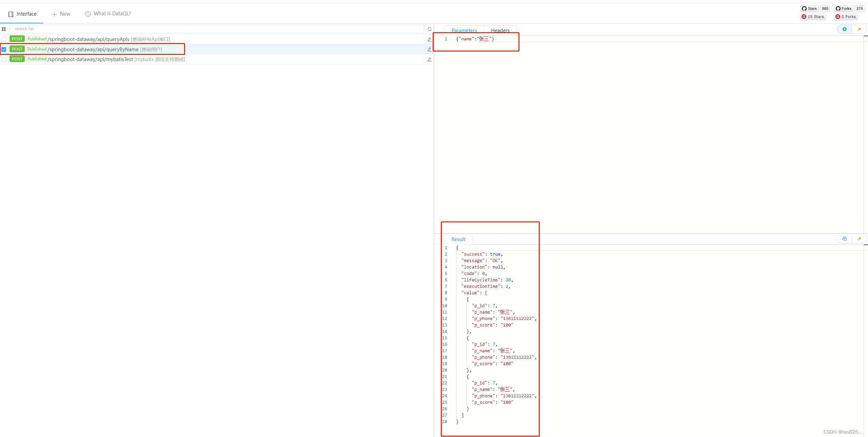Click the POST badge on queryApis row
Viewport: 868px width, 437px height.
click(17, 39)
